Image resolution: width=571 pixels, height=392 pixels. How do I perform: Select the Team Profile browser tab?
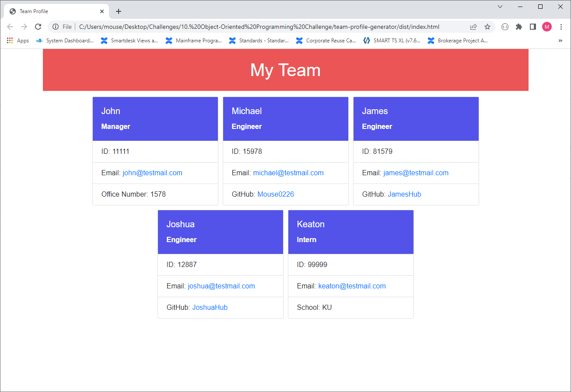click(53, 11)
